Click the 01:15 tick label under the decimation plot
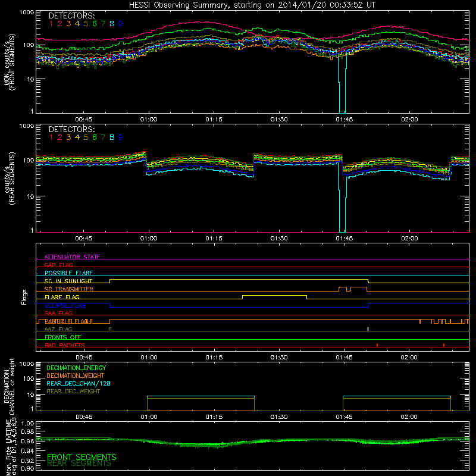 (214, 417)
